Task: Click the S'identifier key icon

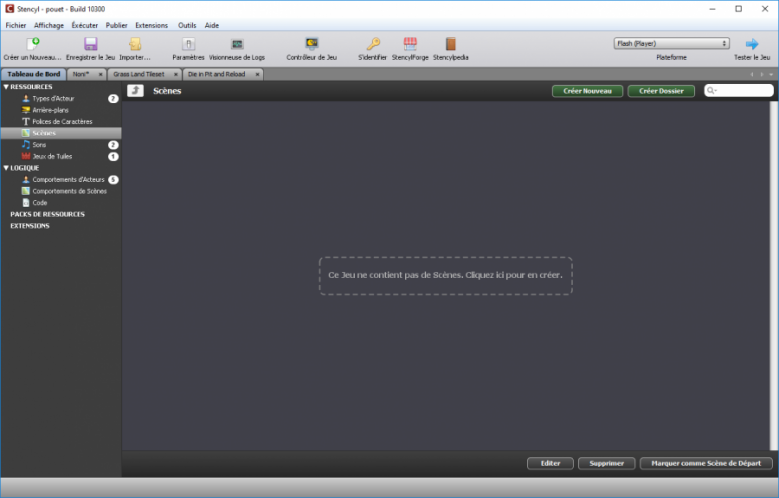Action: [x=373, y=44]
